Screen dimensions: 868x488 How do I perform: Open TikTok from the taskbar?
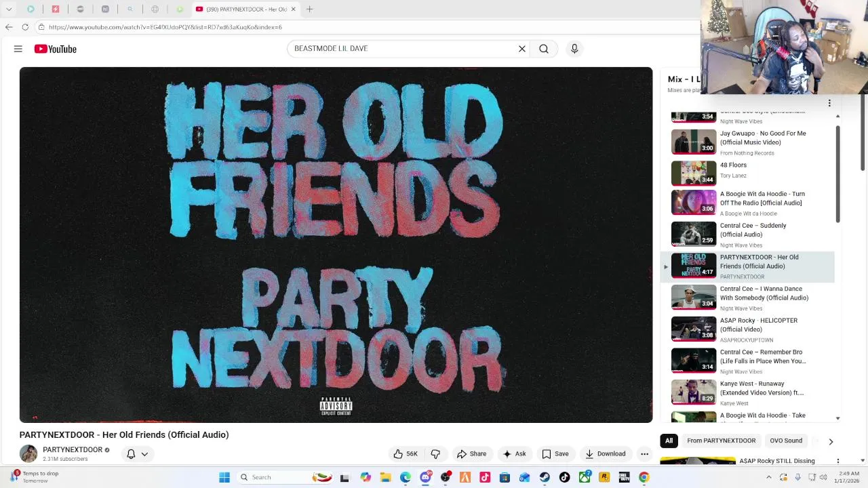tap(564, 477)
